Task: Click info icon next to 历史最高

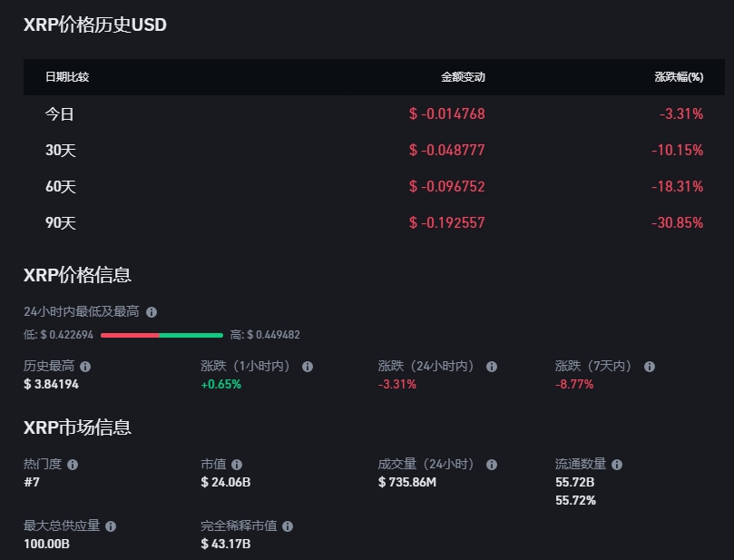Action: pyautogui.click(x=85, y=367)
